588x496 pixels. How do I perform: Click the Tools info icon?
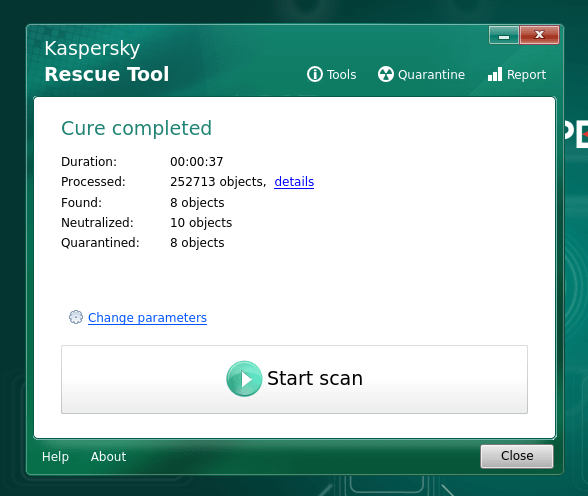[315, 74]
